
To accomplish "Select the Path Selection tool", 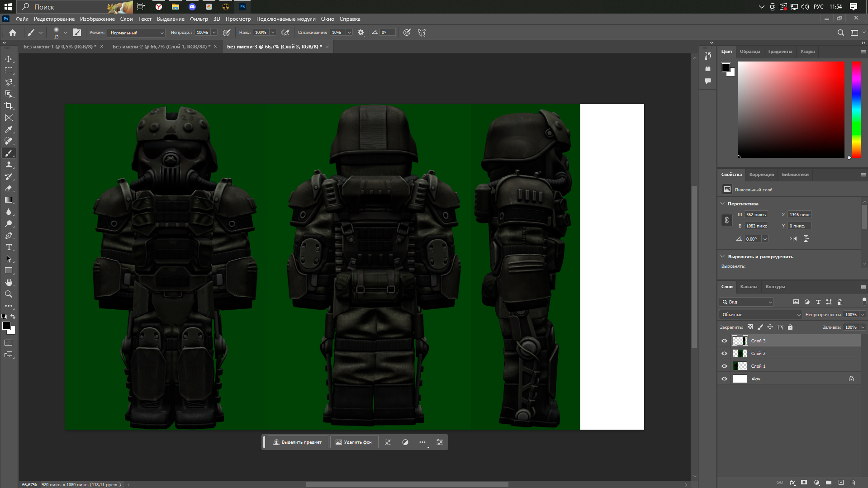I will tap(9, 259).
